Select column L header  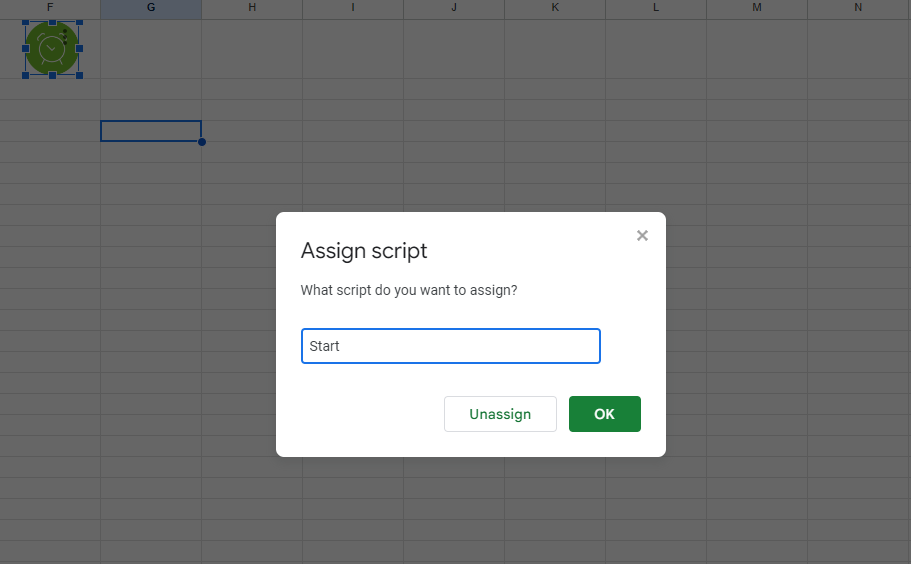coord(656,8)
